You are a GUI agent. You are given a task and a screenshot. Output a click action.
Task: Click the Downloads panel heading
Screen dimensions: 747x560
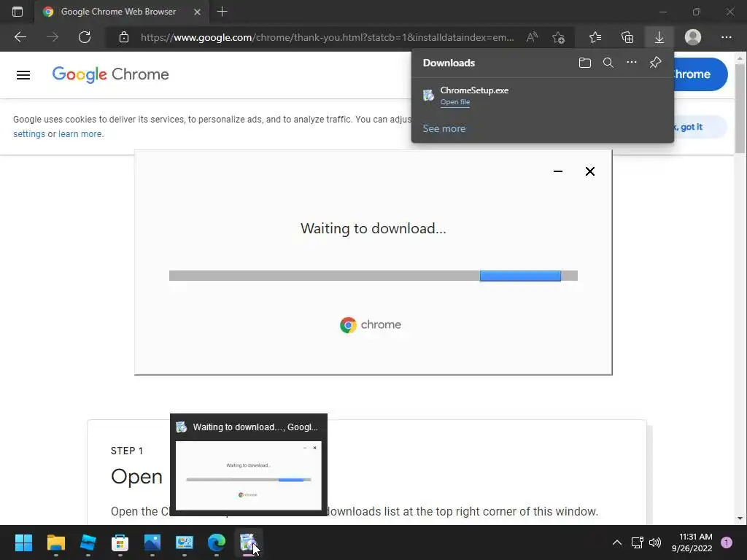click(449, 63)
